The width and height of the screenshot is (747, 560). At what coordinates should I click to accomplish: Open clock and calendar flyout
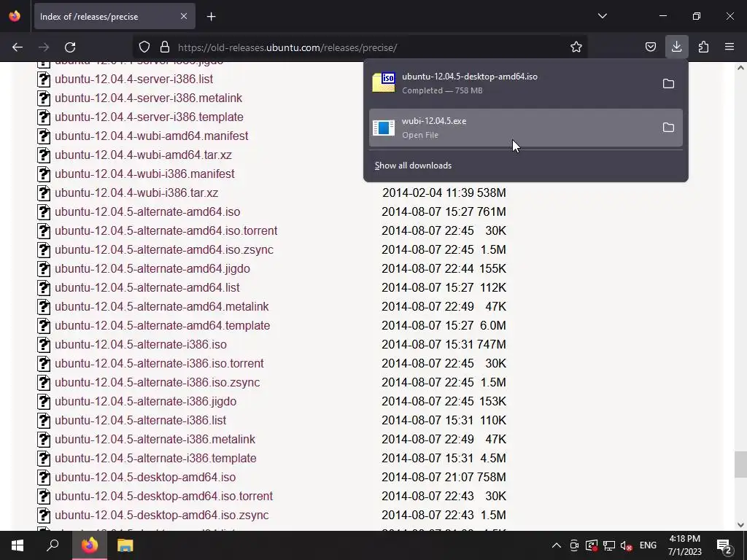click(684, 545)
